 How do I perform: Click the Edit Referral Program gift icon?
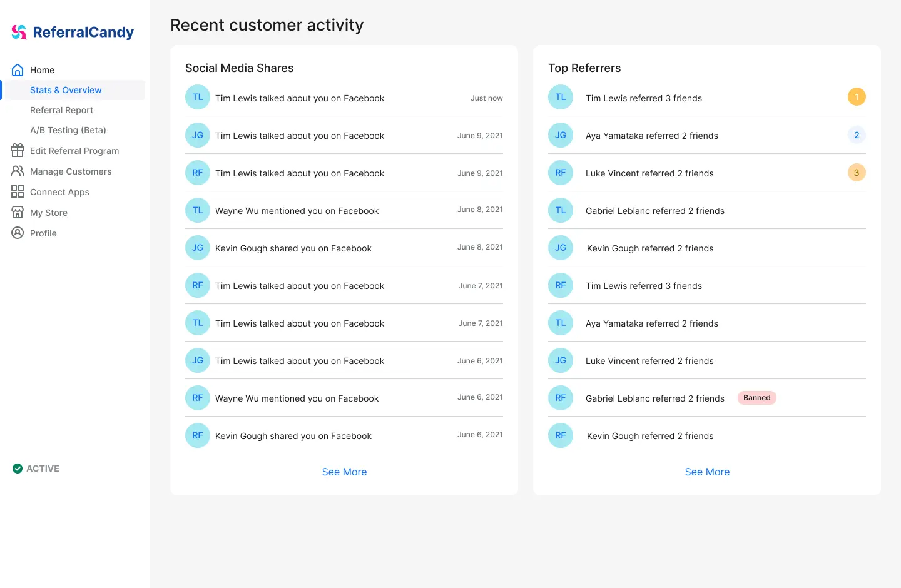[18, 151]
